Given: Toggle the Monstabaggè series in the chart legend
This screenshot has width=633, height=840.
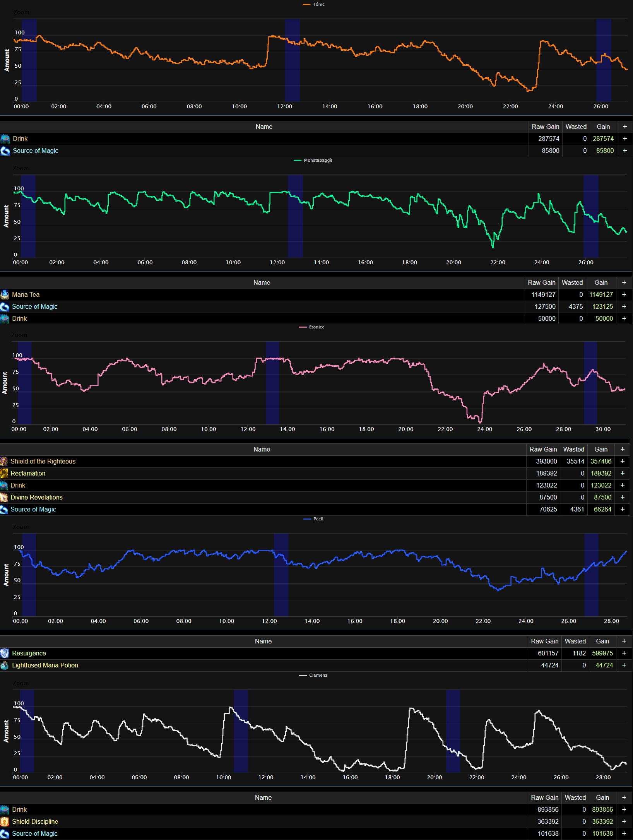Looking at the screenshot, I should coord(313,160).
